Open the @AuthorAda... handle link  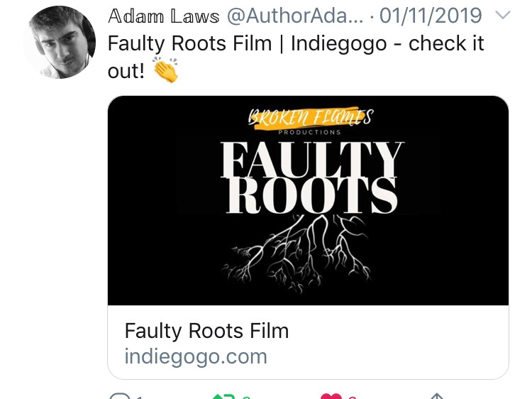pos(295,16)
